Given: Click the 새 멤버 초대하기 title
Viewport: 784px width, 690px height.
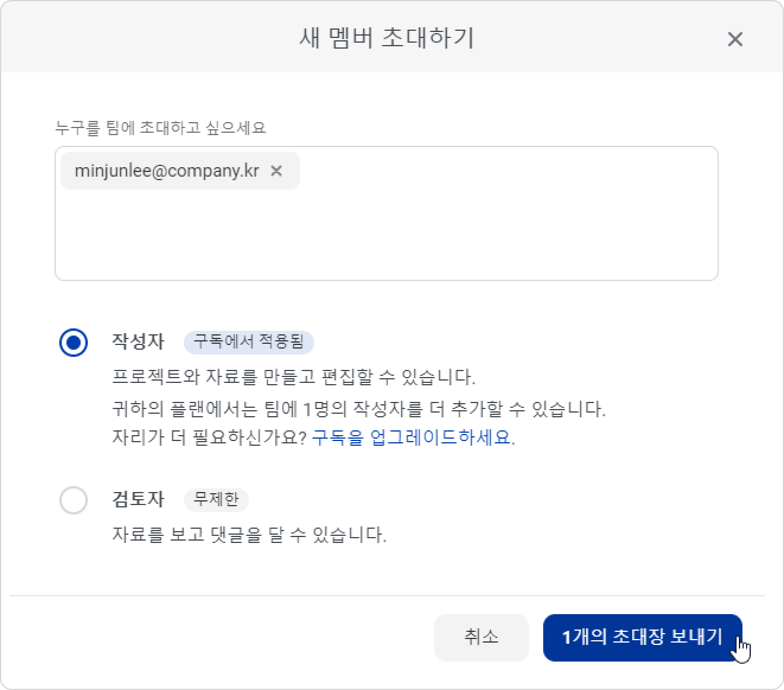Looking at the screenshot, I should click(387, 38).
